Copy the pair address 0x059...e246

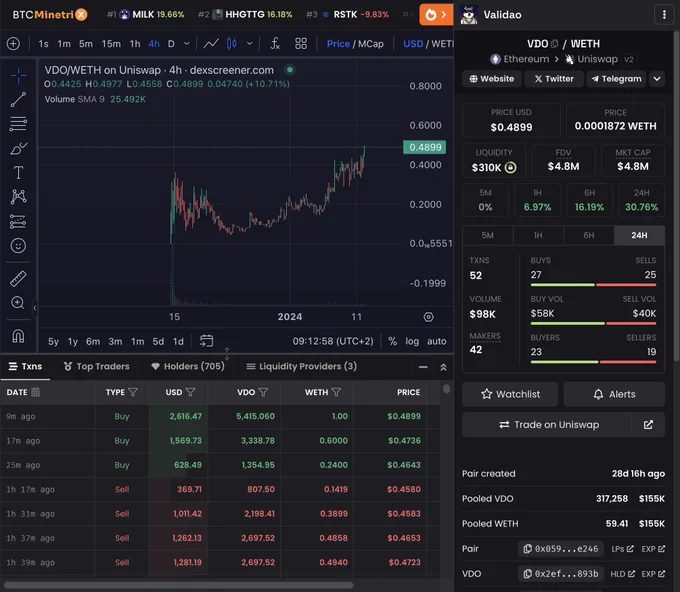(560, 549)
